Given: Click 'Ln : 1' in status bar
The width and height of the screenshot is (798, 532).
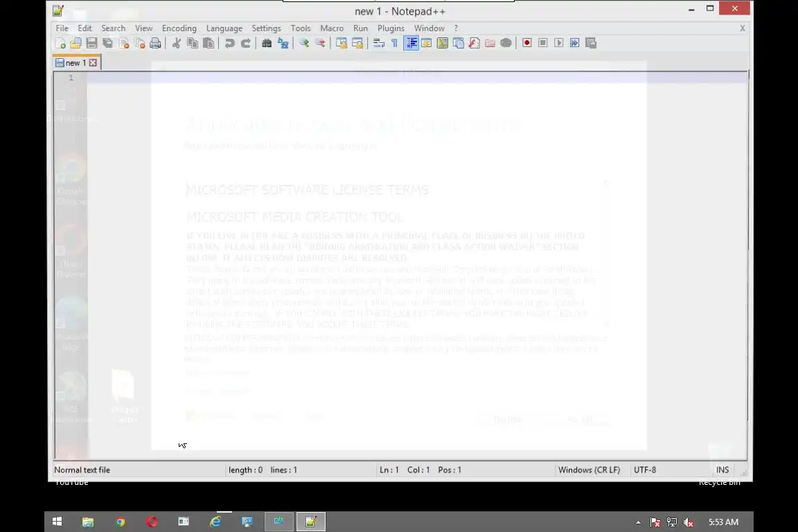Looking at the screenshot, I should coord(389,470).
